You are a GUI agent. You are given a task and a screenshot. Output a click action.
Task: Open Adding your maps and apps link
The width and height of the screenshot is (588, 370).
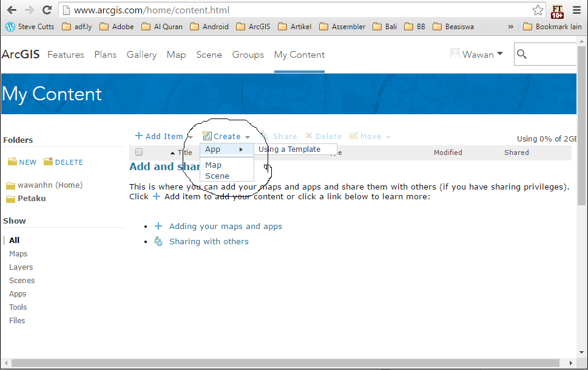tap(225, 227)
